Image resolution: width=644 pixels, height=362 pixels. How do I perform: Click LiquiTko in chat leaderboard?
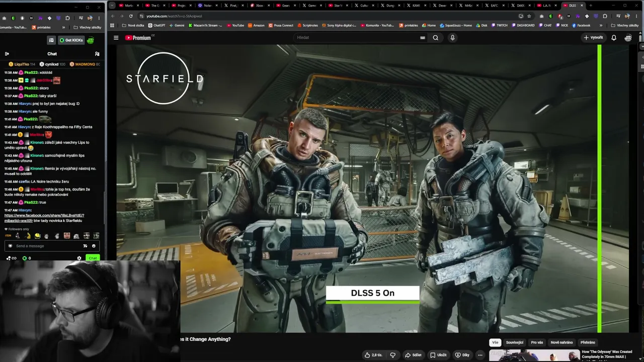tap(21, 64)
